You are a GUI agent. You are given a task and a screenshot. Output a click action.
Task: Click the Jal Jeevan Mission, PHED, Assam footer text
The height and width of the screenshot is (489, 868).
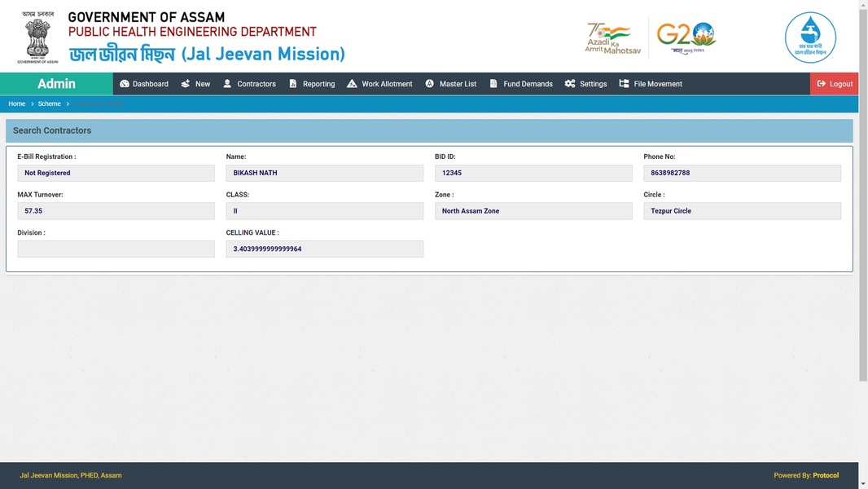70,475
